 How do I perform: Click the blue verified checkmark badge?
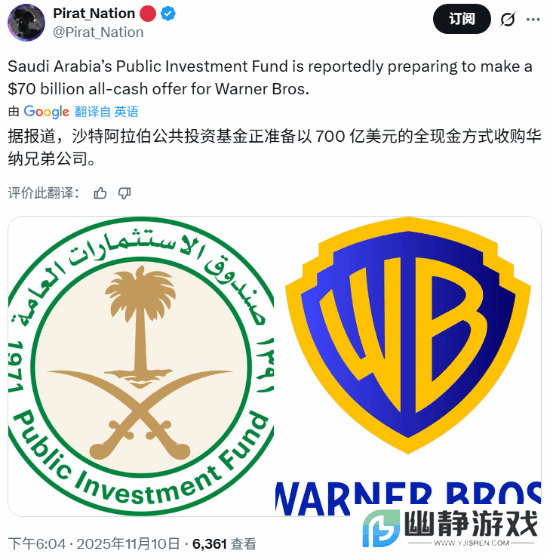[x=168, y=14]
